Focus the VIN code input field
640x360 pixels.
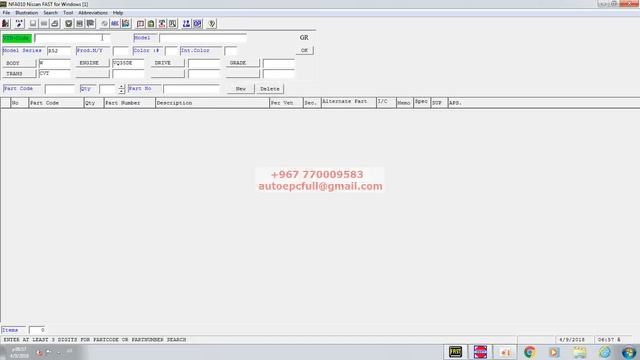point(73,38)
